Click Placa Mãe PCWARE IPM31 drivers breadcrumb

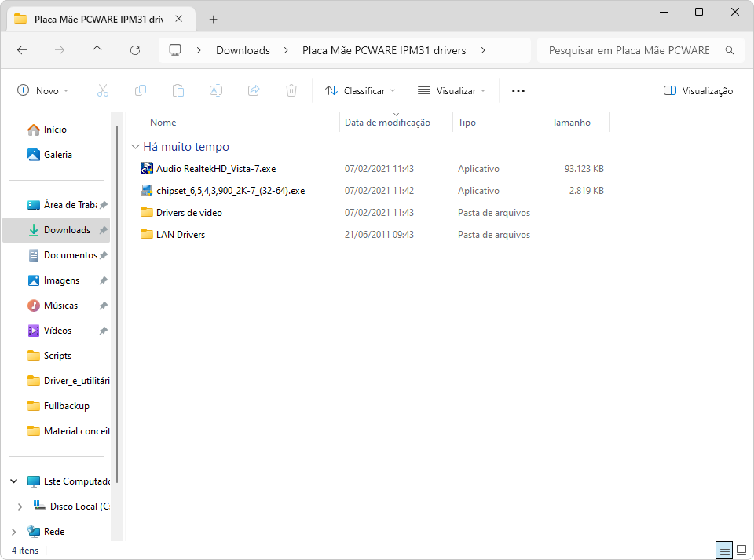(384, 50)
